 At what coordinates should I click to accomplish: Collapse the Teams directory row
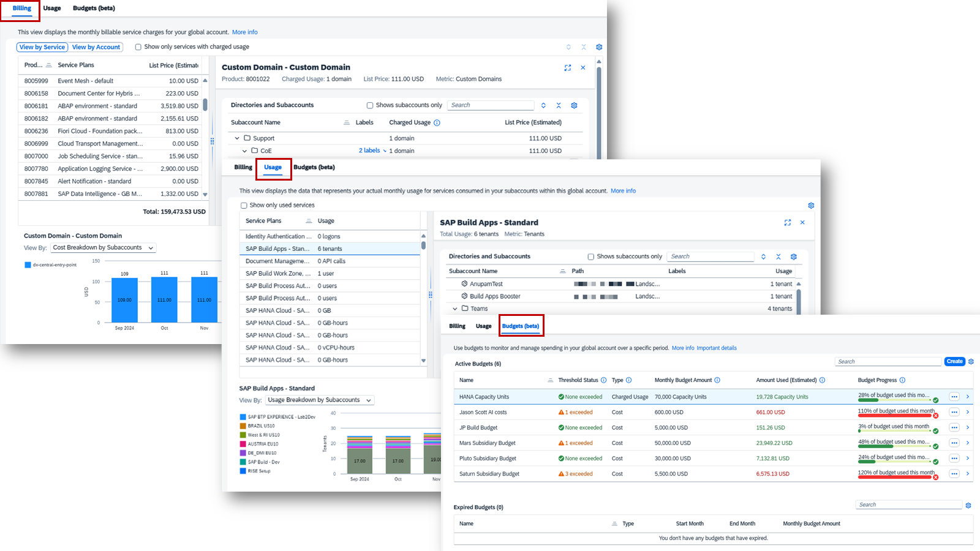[x=454, y=309]
